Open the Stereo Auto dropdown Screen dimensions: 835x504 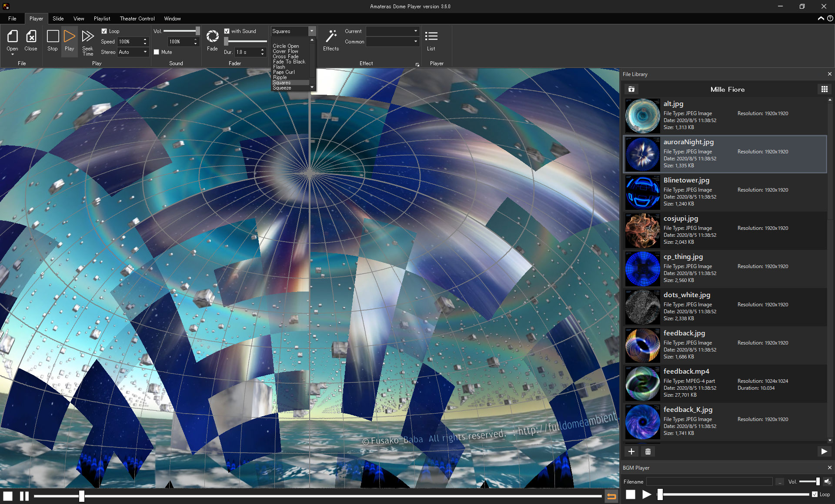(x=134, y=52)
